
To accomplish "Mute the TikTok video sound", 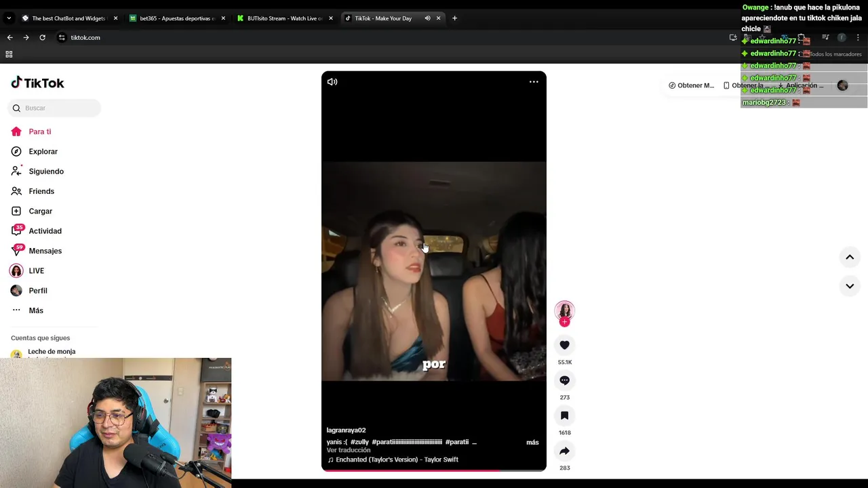I will point(332,82).
